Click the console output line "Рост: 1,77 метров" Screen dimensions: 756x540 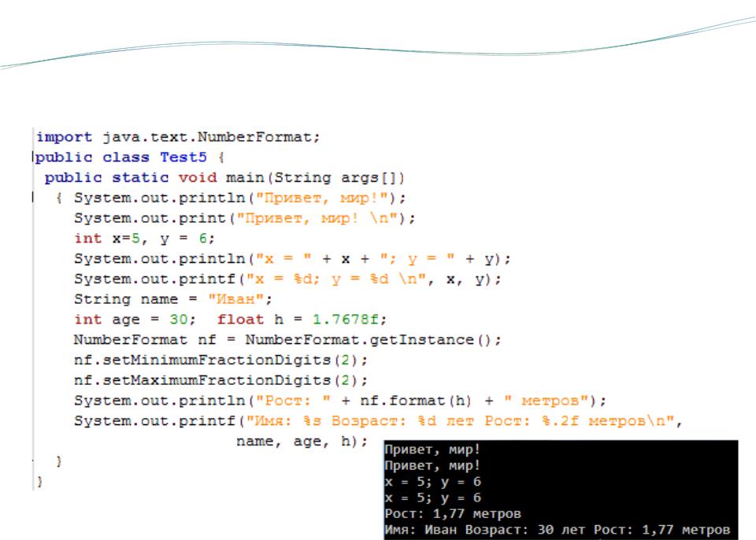pyautogui.click(x=453, y=513)
